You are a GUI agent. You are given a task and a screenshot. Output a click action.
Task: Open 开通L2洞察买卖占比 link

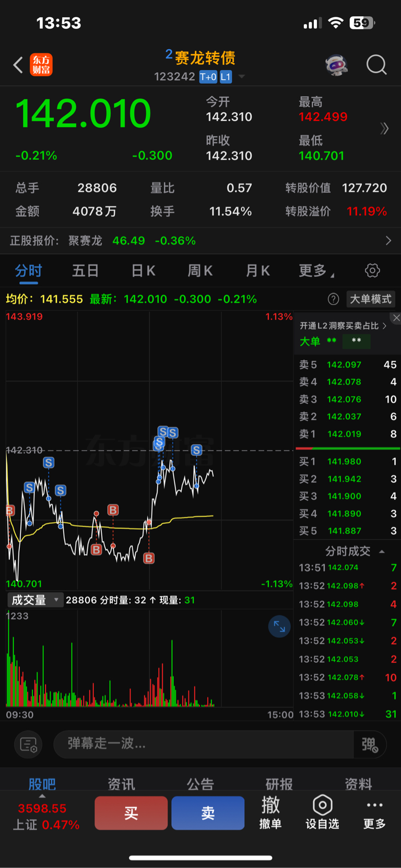[343, 326]
